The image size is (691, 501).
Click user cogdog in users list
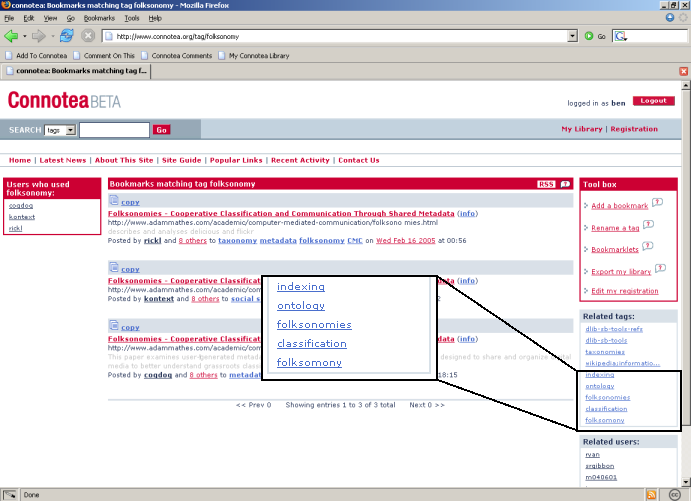click(21, 206)
